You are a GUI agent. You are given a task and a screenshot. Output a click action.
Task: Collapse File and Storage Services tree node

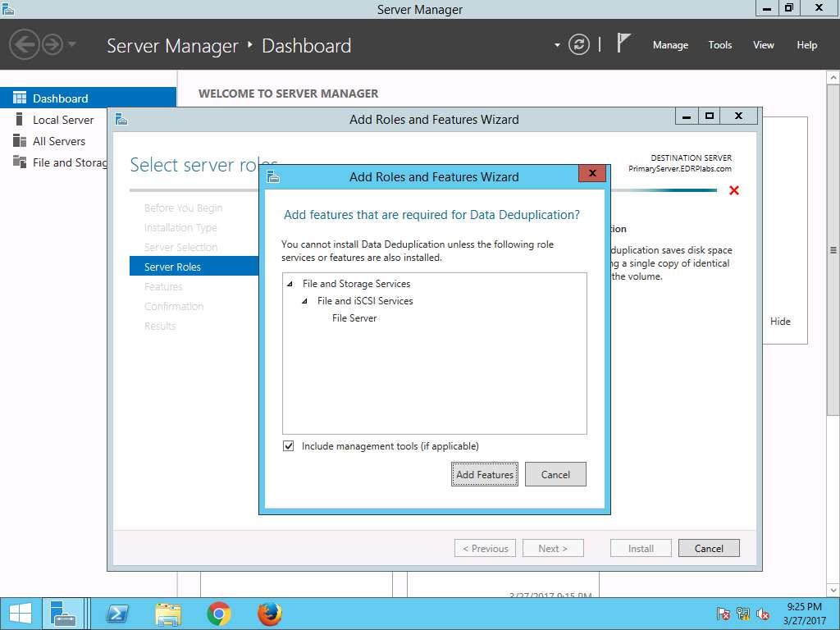coord(290,284)
